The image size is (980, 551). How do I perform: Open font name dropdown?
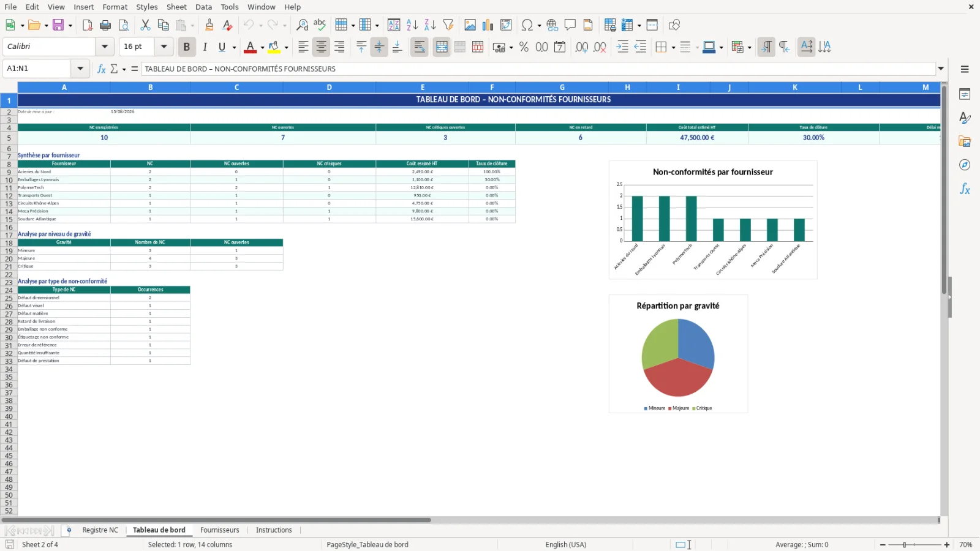105,47
